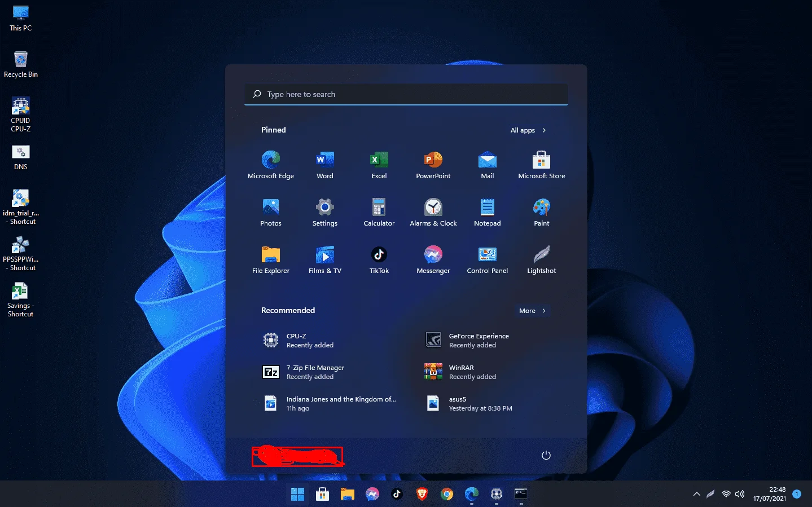Open Microsoft Store from the taskbar
Viewport: 812px width, 507px height.
(322, 494)
